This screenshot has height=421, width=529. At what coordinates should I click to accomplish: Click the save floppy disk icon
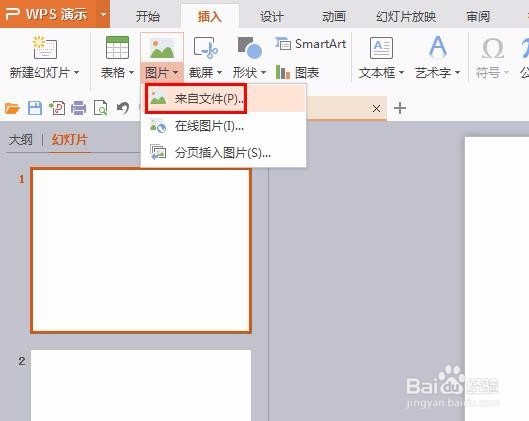[35, 108]
